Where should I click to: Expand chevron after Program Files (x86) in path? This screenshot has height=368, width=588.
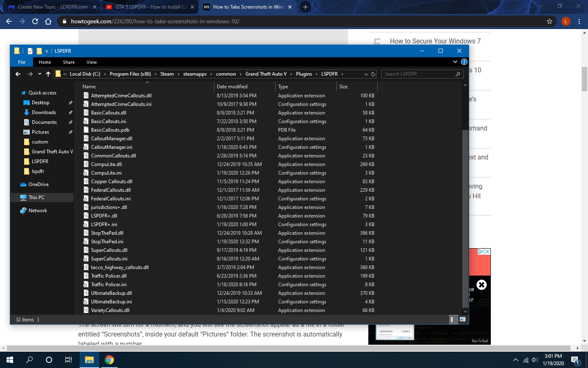156,74
